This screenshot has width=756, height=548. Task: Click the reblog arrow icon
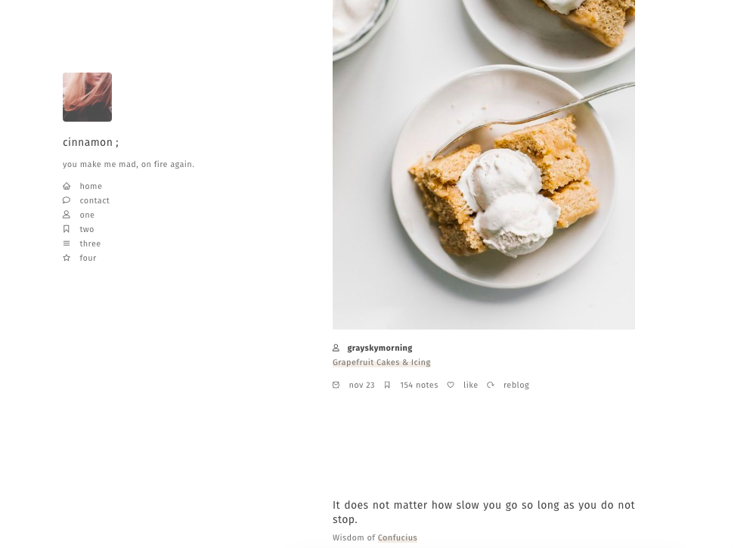(x=491, y=385)
